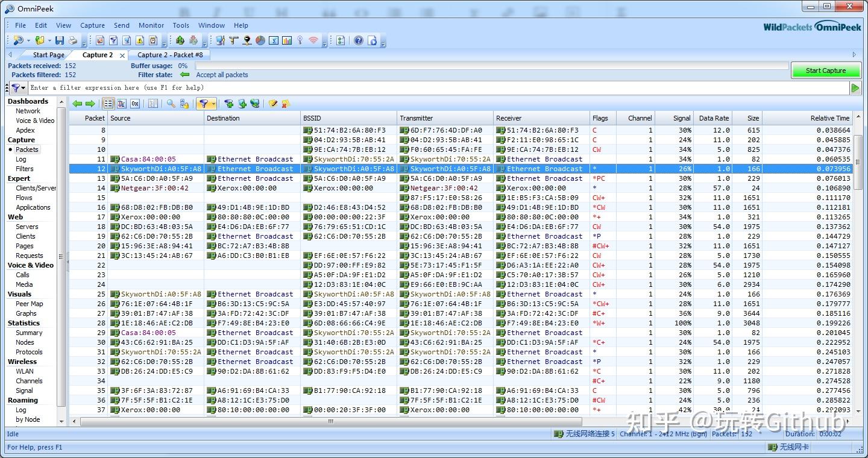Click the magnifier Find icon in packet toolbar
868x458 pixels.
[x=171, y=104]
